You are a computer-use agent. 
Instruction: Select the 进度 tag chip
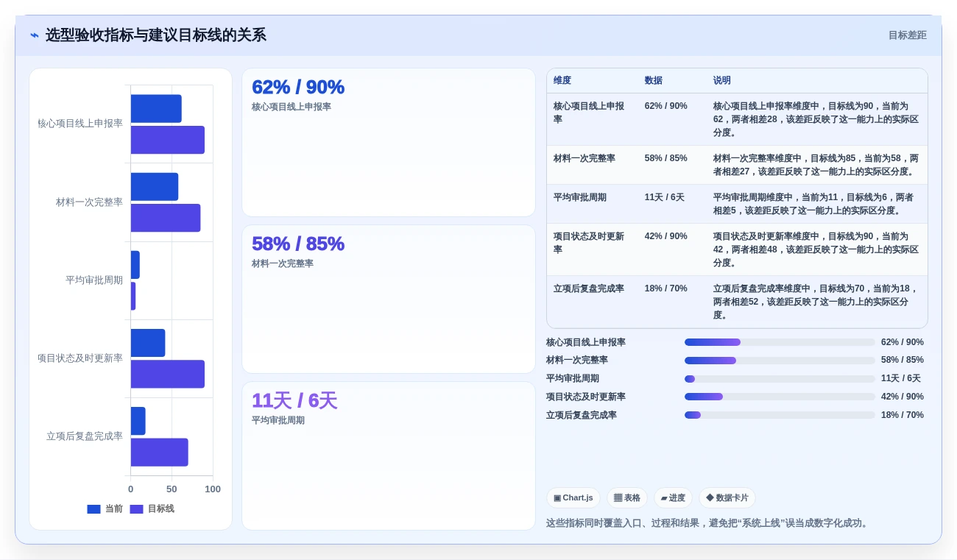[673, 498]
